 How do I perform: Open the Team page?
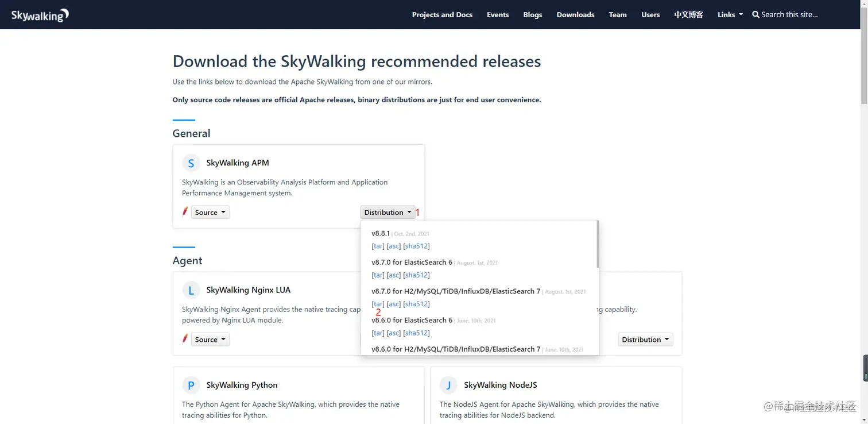(618, 14)
